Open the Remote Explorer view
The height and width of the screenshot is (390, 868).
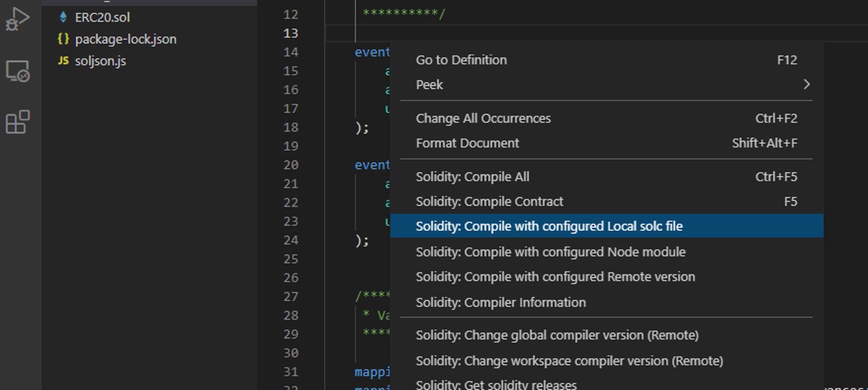(x=18, y=71)
